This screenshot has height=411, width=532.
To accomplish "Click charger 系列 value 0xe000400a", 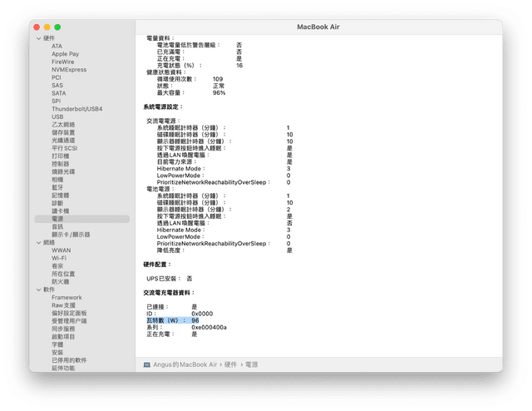I will (209, 328).
